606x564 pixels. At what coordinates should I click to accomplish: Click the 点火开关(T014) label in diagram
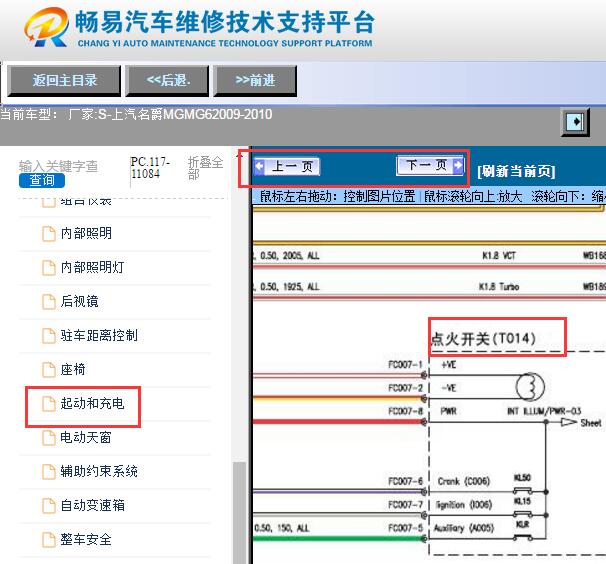click(x=483, y=339)
